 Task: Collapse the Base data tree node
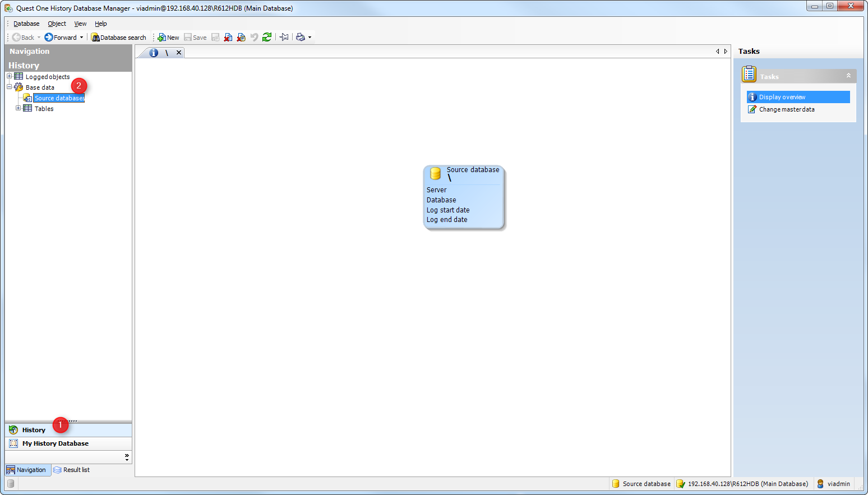pyautogui.click(x=10, y=87)
